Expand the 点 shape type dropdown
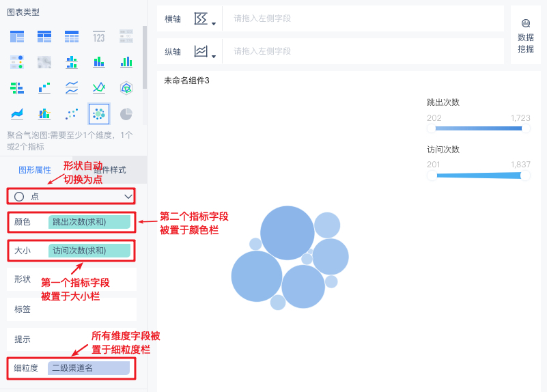547x392 pixels. pyautogui.click(x=71, y=197)
